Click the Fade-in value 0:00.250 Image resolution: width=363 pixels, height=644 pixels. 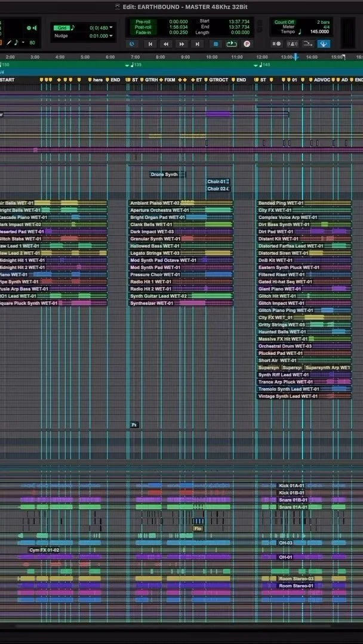(x=179, y=32)
